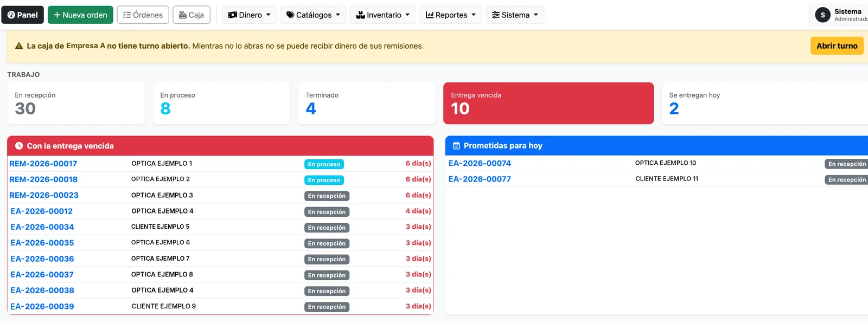Open order EA-2026-00038

(x=42, y=290)
